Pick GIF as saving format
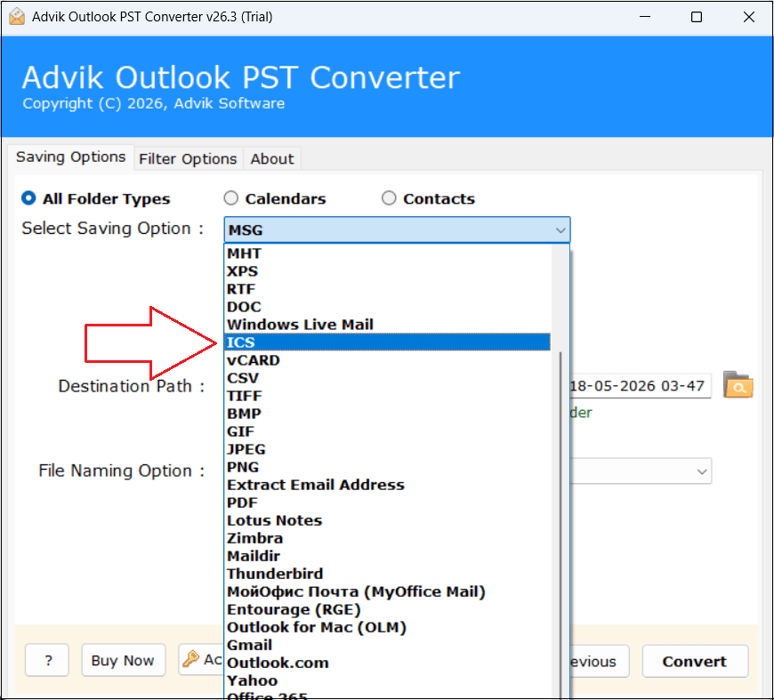Viewport: 774px width, 700px height. click(388, 431)
